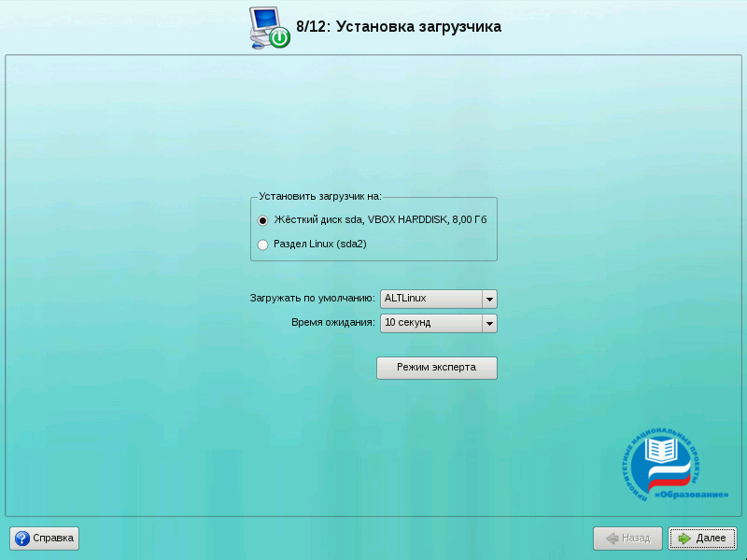
Task: Click the grey arrow icon on Назад
Action: 612,539
